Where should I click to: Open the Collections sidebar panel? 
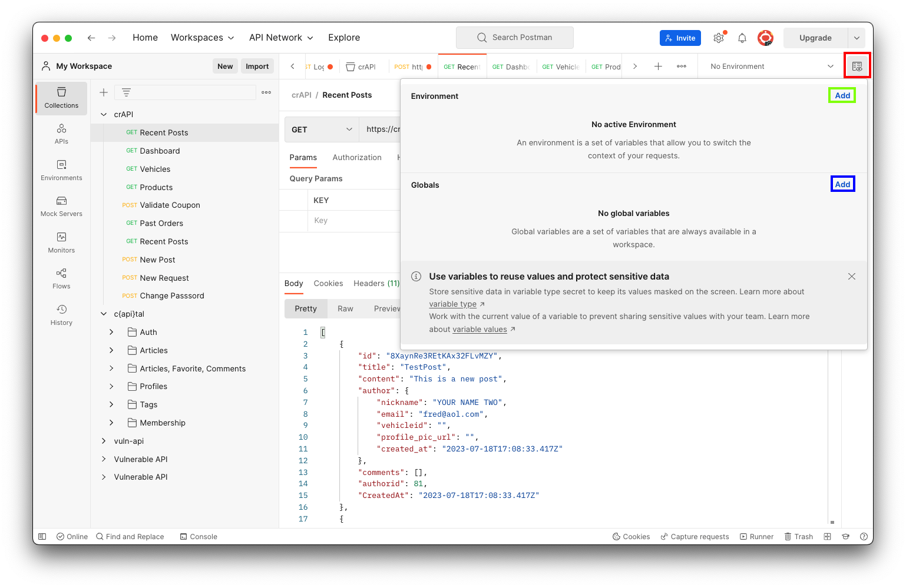(61, 98)
